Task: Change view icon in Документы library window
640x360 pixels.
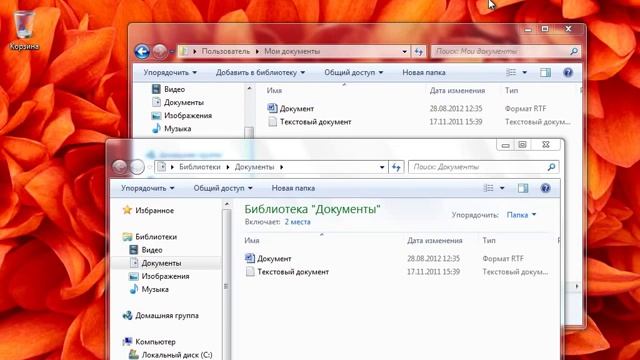Action: point(489,188)
